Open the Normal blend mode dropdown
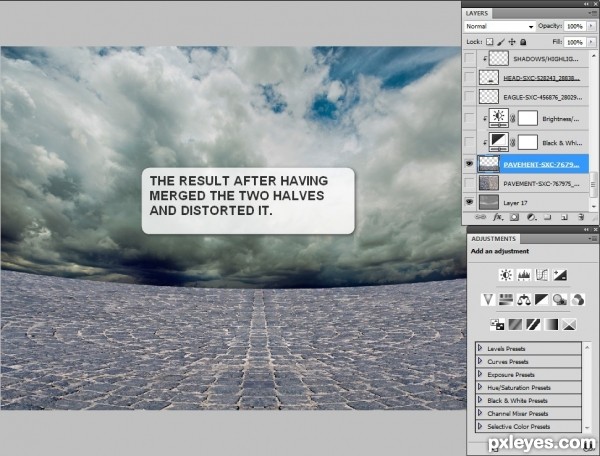Viewport: 600px width, 456px height. pos(499,26)
